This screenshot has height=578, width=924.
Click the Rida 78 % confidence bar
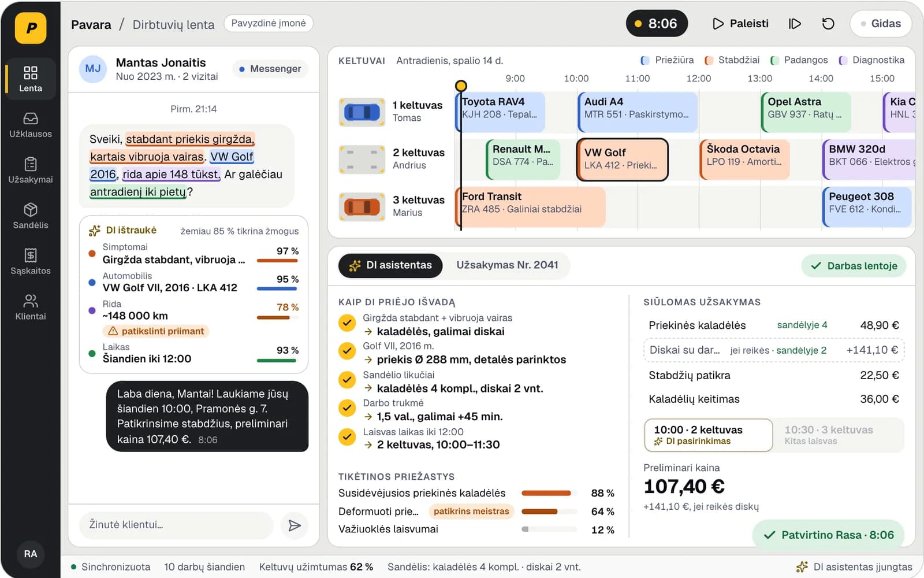click(277, 318)
